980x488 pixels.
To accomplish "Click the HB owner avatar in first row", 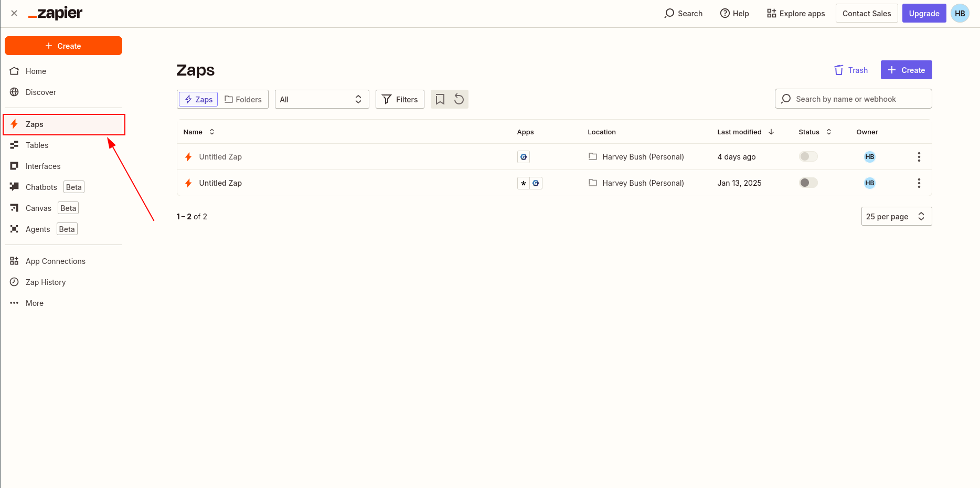I will coord(870,157).
